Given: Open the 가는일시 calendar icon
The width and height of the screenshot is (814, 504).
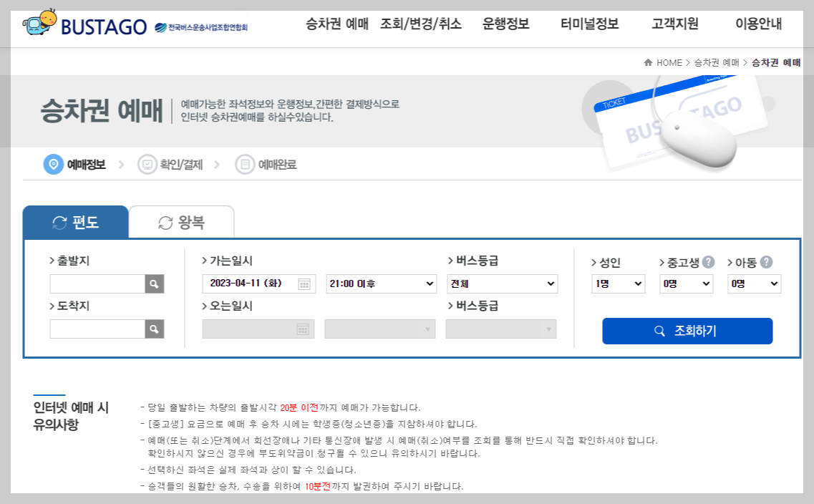Looking at the screenshot, I should point(304,284).
